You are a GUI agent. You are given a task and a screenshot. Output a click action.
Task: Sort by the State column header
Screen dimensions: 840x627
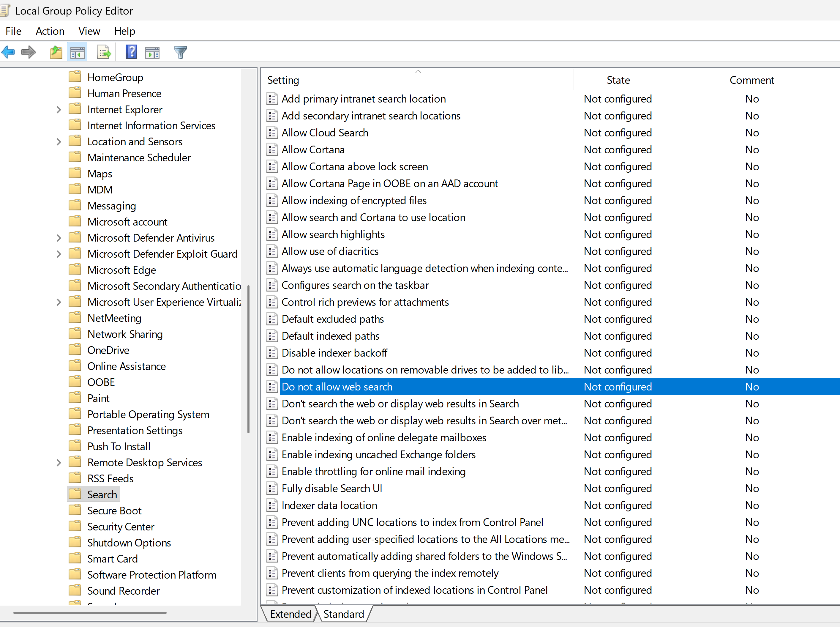point(618,80)
